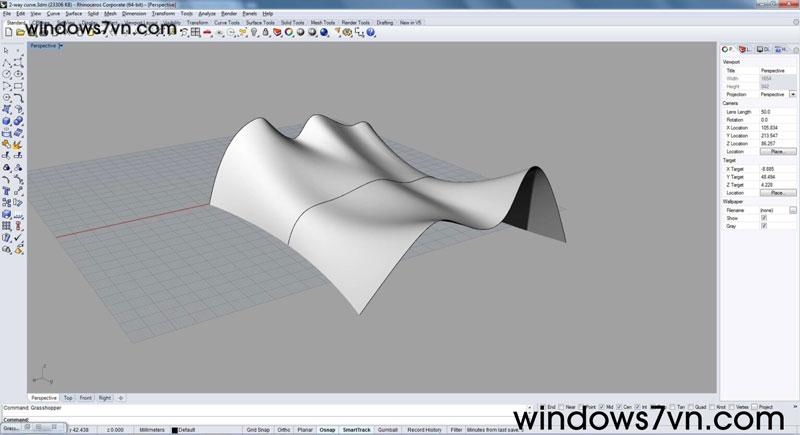Click the camera Location Place button
The image size is (800, 435).
click(x=776, y=151)
